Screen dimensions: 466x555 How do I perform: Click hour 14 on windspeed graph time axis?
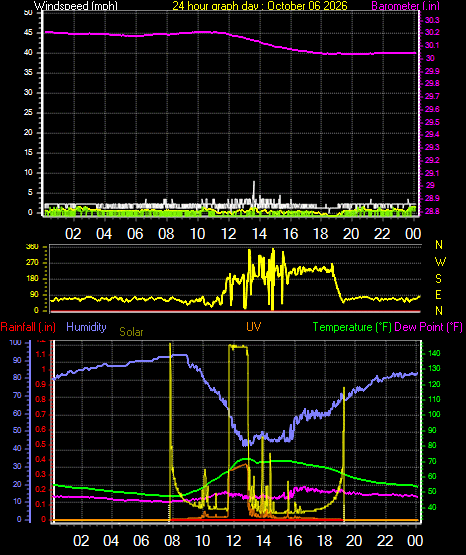click(259, 234)
